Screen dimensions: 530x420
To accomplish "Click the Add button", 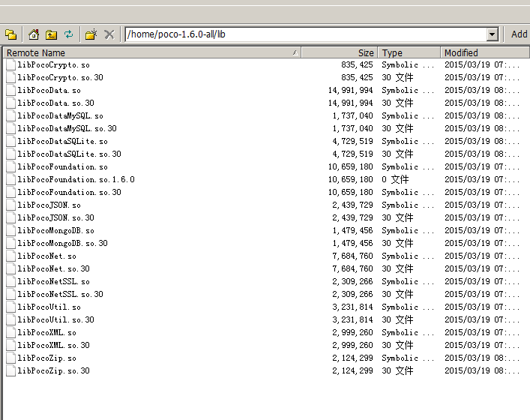I will (519, 34).
